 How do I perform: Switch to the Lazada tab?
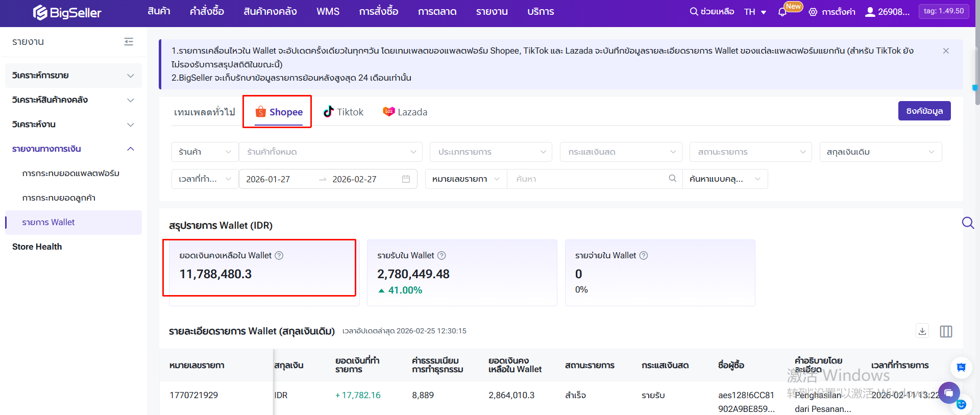point(405,112)
